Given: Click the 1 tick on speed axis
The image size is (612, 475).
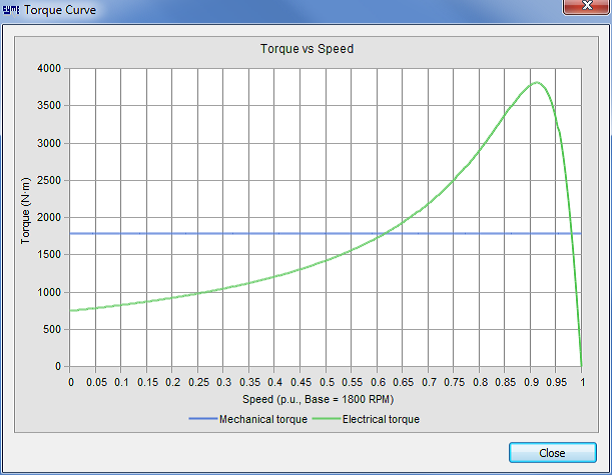Looking at the screenshot, I should [x=582, y=382].
